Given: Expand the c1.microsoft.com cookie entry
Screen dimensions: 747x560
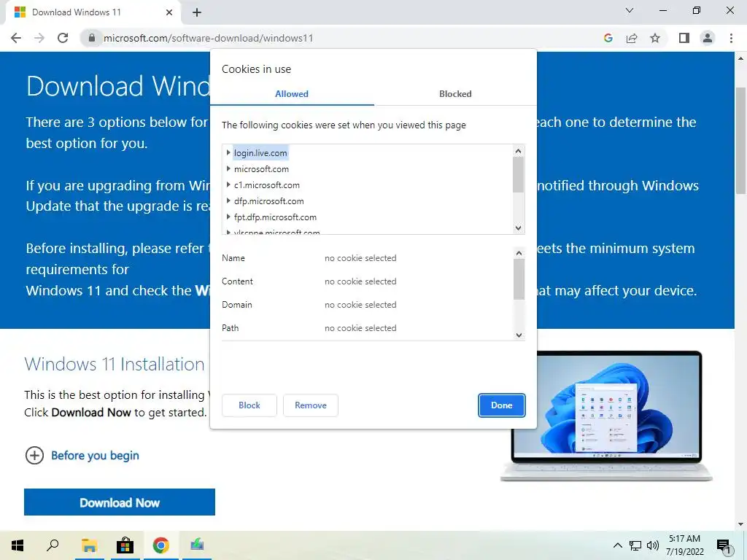Looking at the screenshot, I should [x=228, y=184].
